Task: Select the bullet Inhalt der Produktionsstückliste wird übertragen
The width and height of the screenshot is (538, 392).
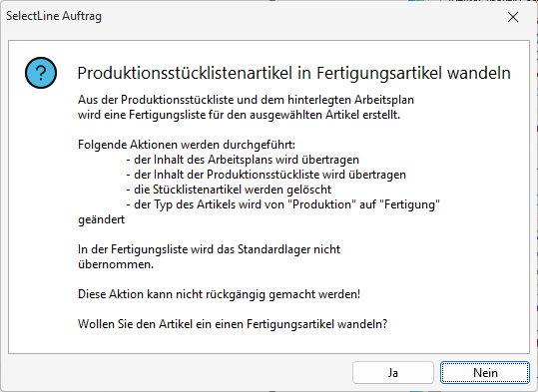Action: (266, 175)
